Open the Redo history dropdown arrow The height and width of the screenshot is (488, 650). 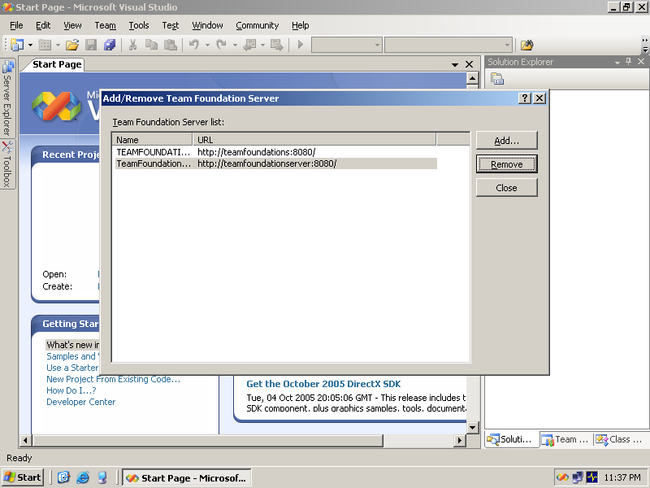coord(235,45)
